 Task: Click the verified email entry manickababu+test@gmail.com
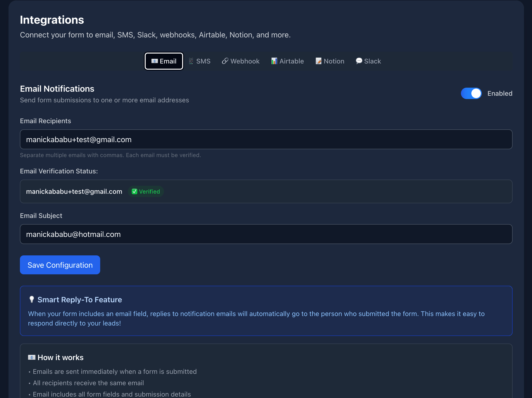pyautogui.click(x=74, y=191)
